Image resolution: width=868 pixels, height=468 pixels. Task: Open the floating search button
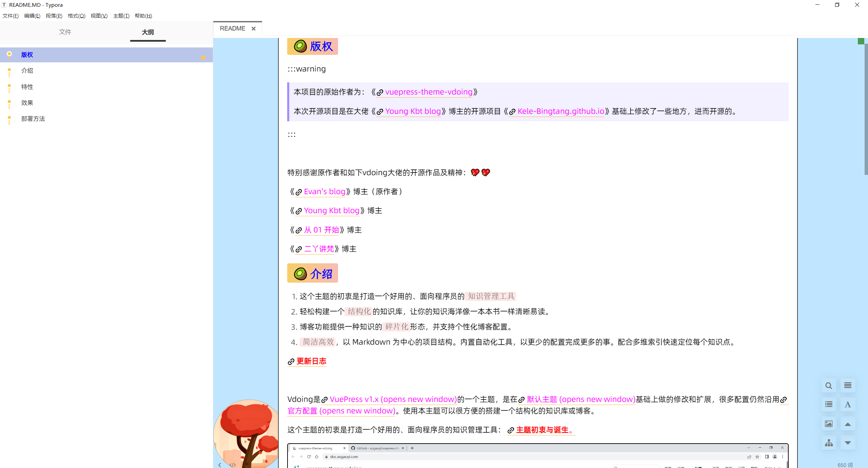pos(829,386)
